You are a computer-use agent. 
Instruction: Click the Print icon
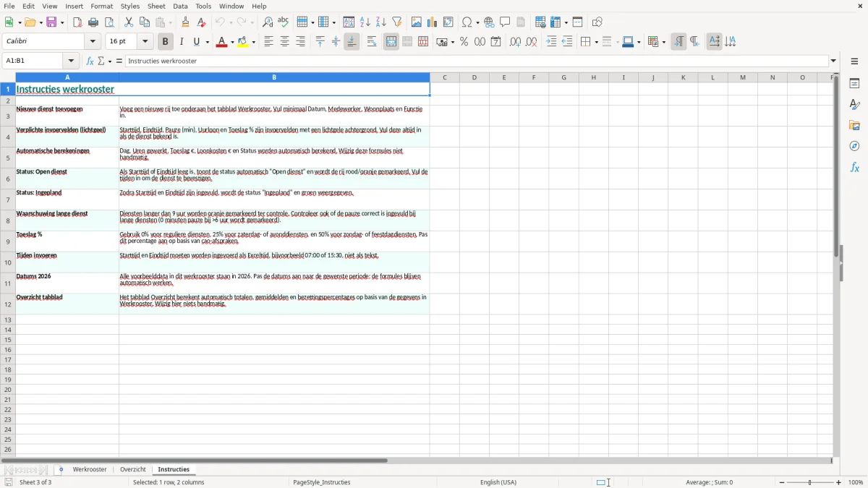coord(93,22)
